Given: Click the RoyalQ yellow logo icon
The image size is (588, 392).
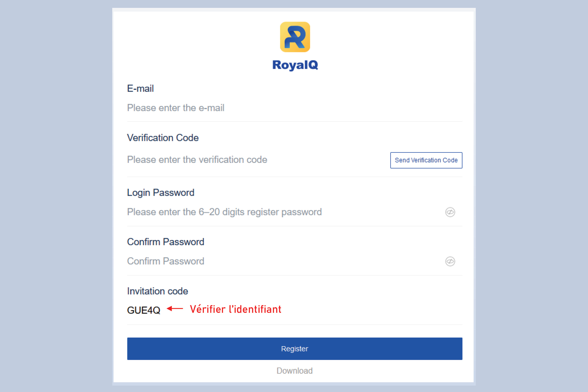Looking at the screenshot, I should [x=295, y=37].
